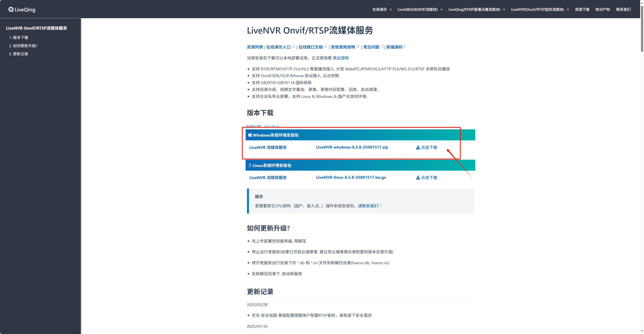644x334 pixels.
Task: Open the 联系我们 nav item
Action: point(623,9)
